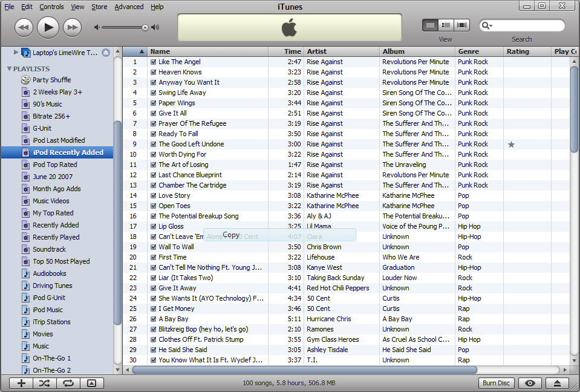The width and height of the screenshot is (580, 392).
Task: Click the Play button
Action: 48,27
